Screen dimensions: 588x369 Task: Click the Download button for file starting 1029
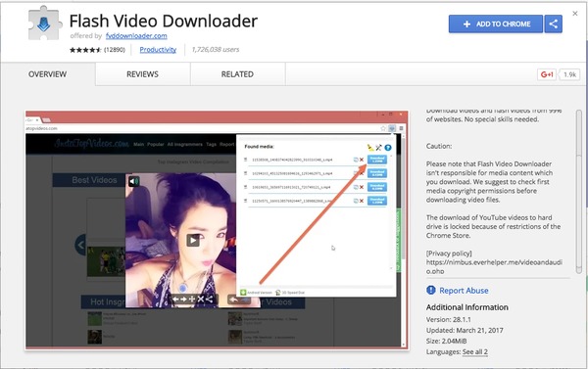pos(377,173)
